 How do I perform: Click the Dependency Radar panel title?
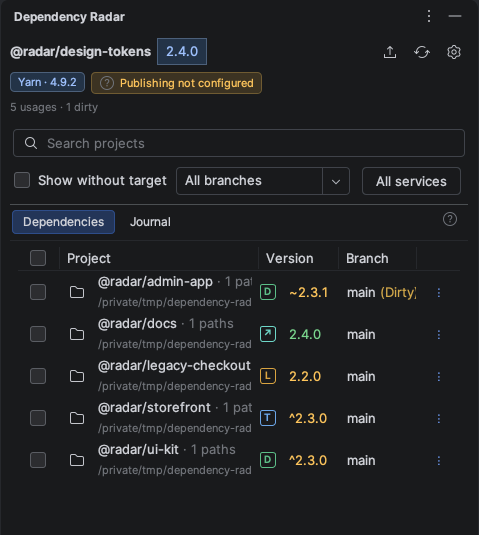click(69, 17)
